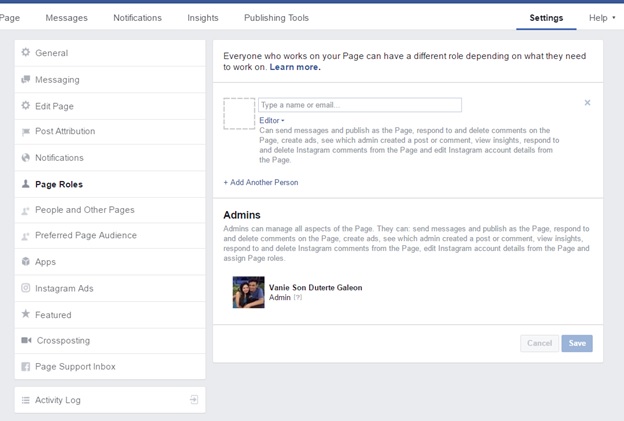Go to Edit Page settings

(x=110, y=106)
